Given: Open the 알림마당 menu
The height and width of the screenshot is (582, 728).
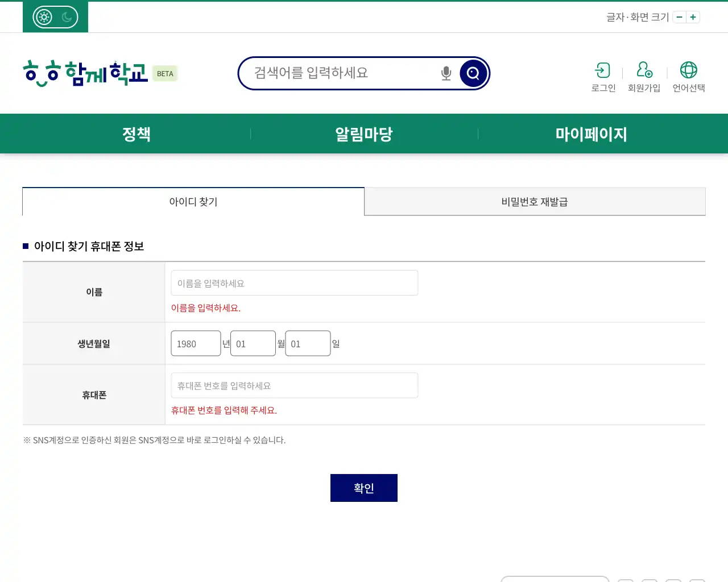Looking at the screenshot, I should [363, 134].
